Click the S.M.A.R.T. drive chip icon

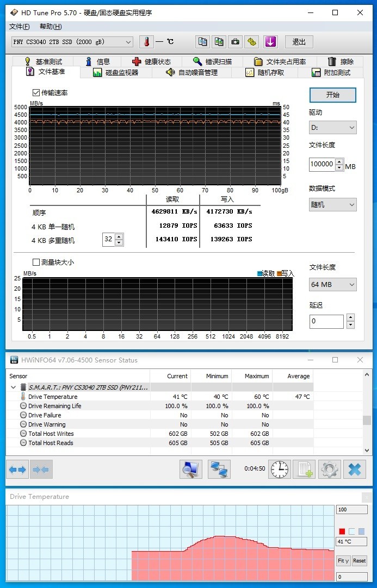(x=23, y=387)
